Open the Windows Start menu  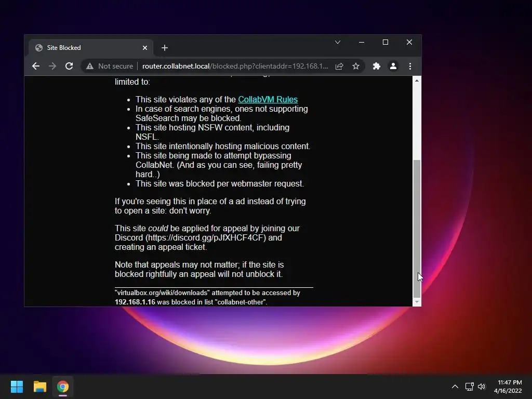[17, 387]
